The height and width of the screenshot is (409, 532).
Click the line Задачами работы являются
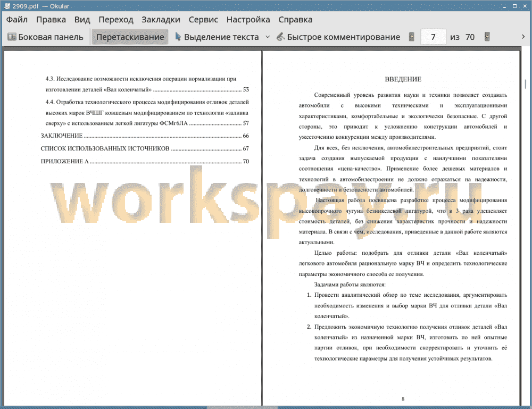click(x=350, y=285)
